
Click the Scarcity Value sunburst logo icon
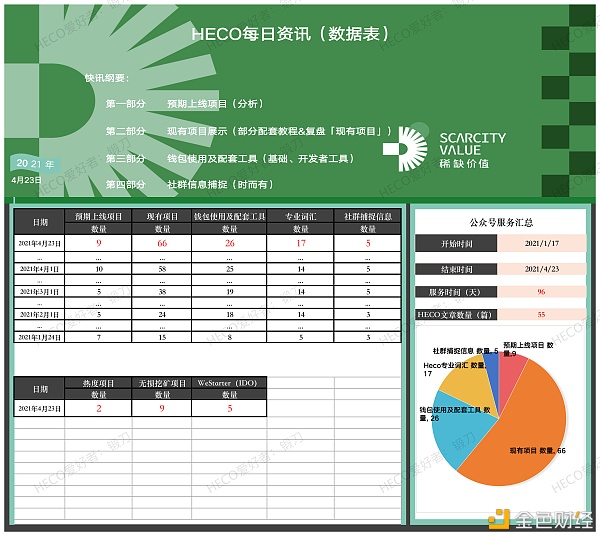[x=405, y=148]
